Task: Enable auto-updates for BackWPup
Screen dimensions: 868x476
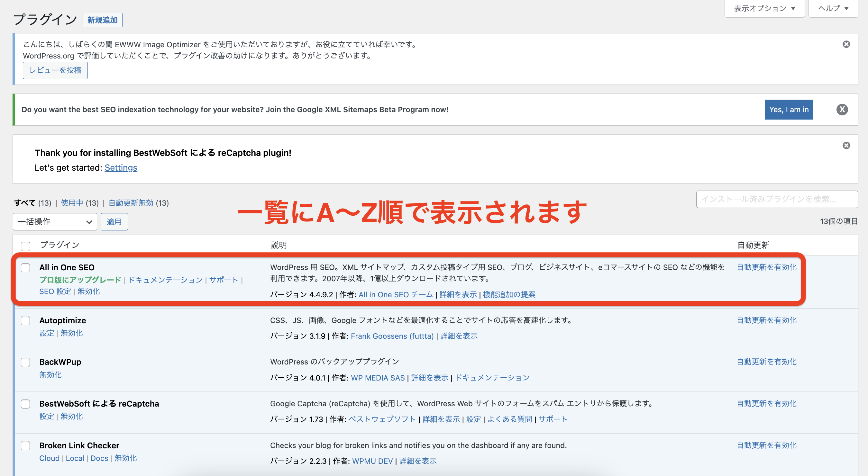Action: click(767, 362)
